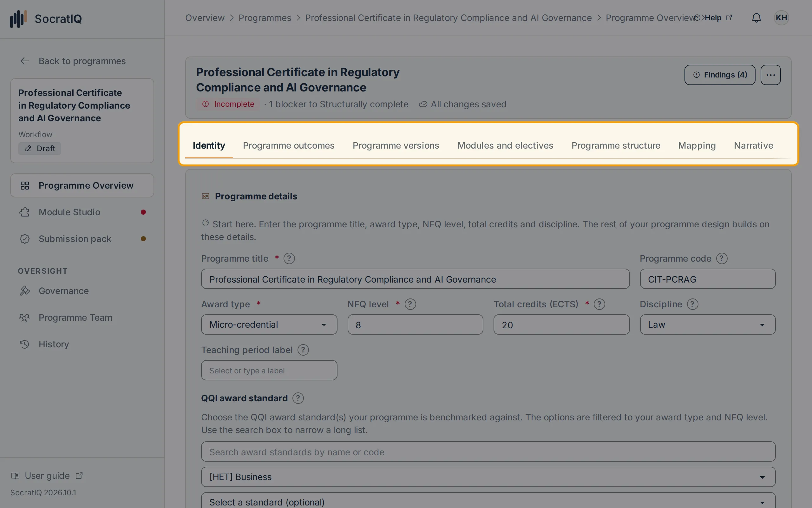Click the Incomplete status warning icon
Viewport: 812px width, 508px height.
point(206,104)
